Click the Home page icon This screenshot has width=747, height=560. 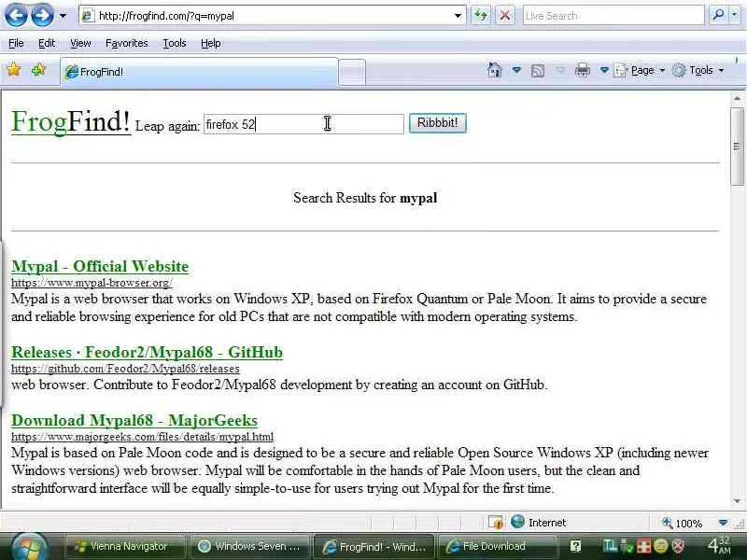pos(495,71)
